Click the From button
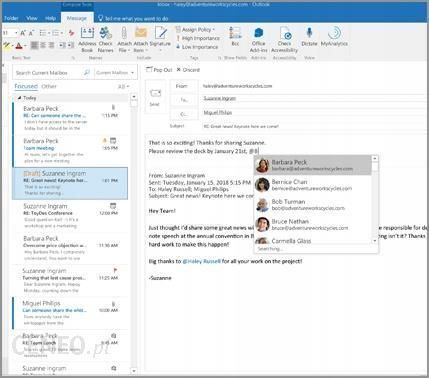Image resolution: width=429 pixels, height=378 pixels. (184, 86)
